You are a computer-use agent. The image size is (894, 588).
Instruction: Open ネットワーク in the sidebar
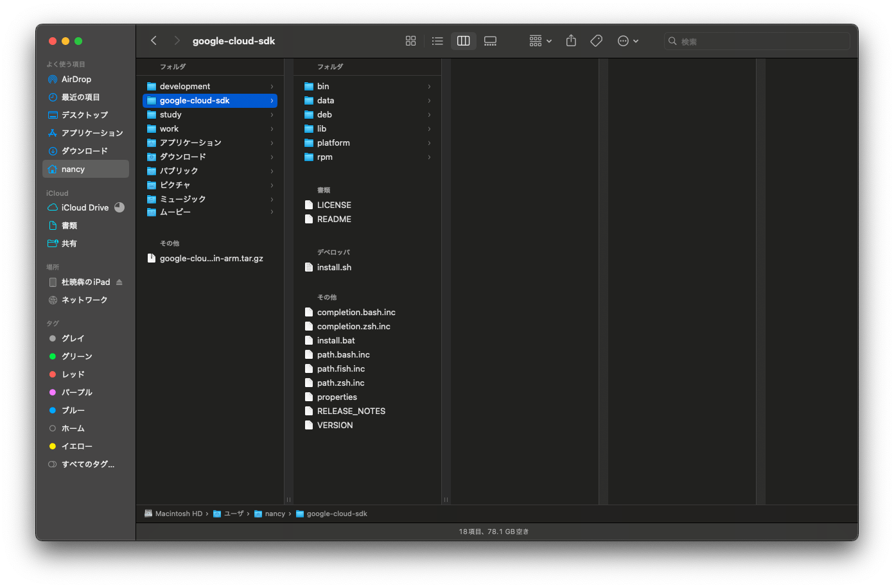click(x=85, y=300)
